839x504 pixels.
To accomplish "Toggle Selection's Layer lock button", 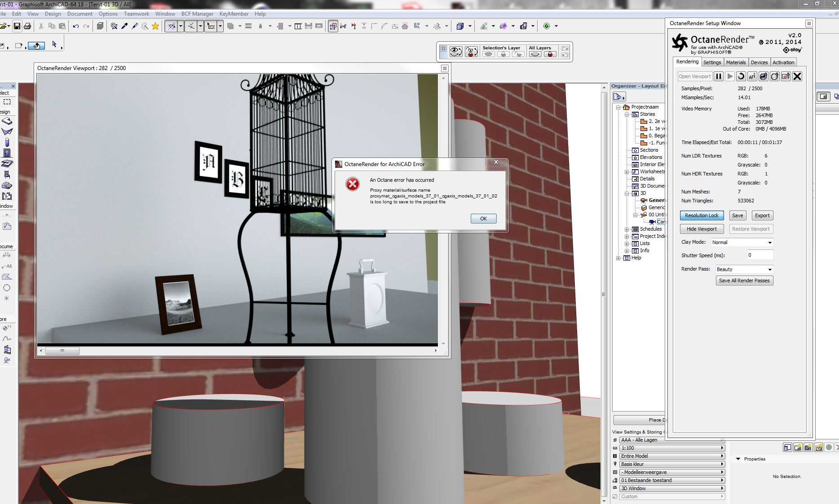I will pos(503,54).
